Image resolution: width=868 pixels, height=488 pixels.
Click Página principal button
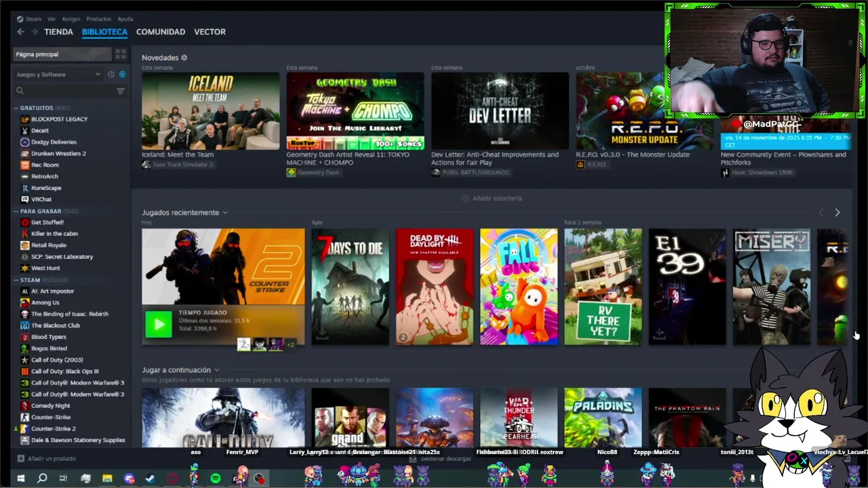click(x=62, y=54)
